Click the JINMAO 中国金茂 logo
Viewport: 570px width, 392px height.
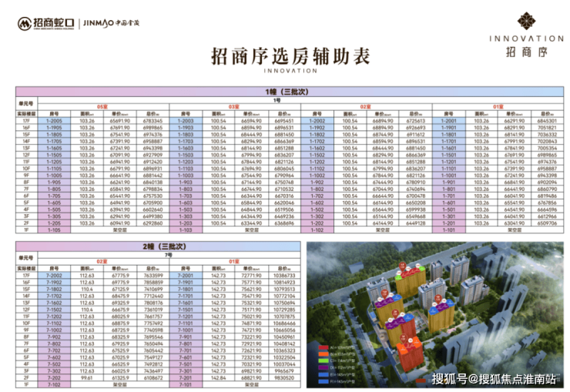tap(111, 23)
